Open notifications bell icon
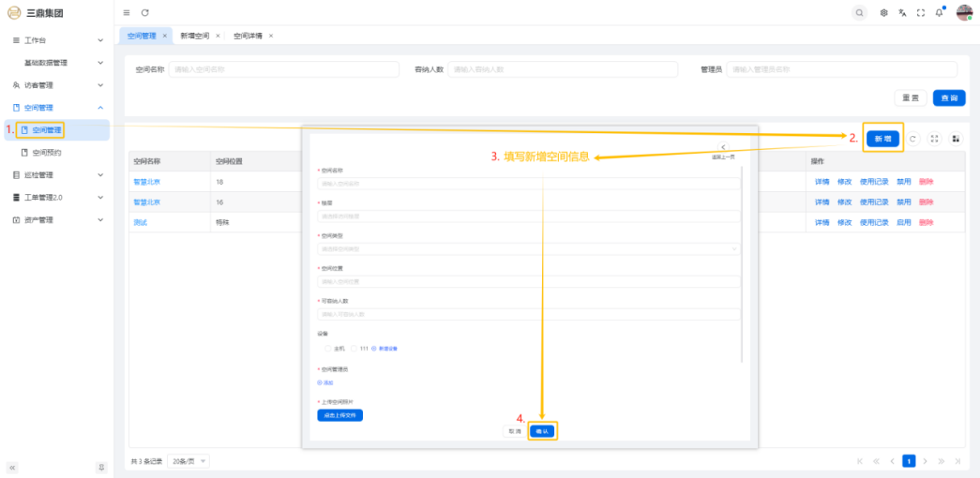Image resolution: width=980 pixels, height=478 pixels. coord(939,12)
